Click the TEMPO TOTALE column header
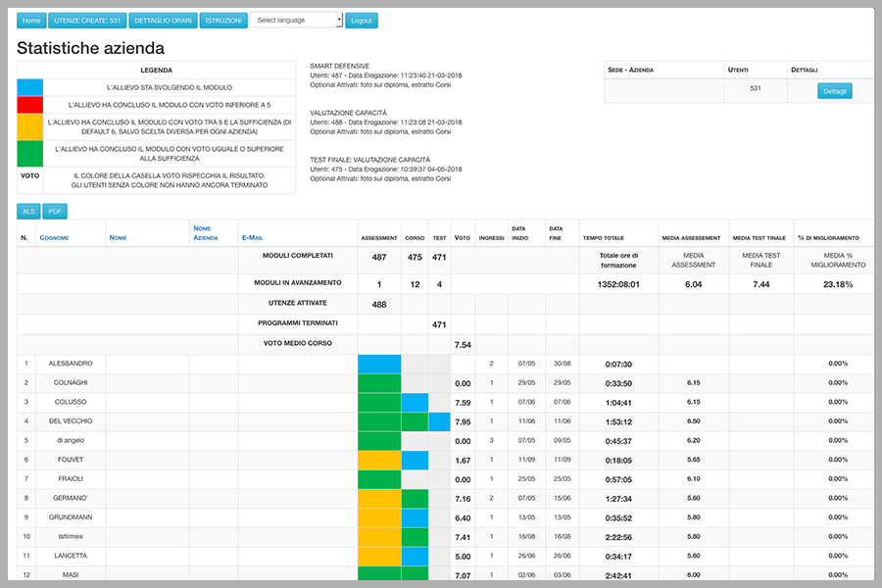This screenshot has height=588, width=882. click(603, 238)
